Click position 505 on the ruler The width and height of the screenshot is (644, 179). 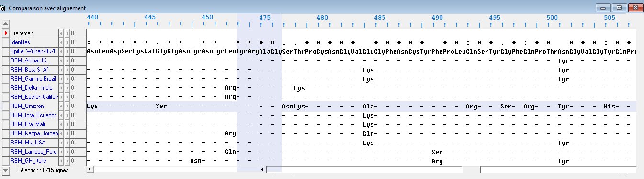point(610,17)
